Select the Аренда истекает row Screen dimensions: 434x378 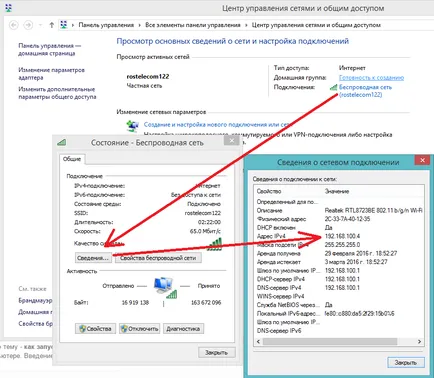click(x=339, y=262)
